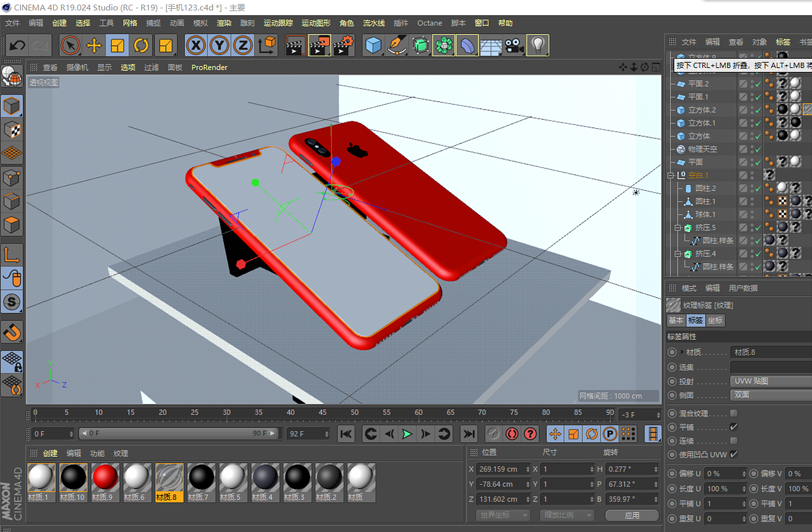Add a Camera object from the toolbar
Viewport: 812px width, 532px height.
click(x=514, y=46)
